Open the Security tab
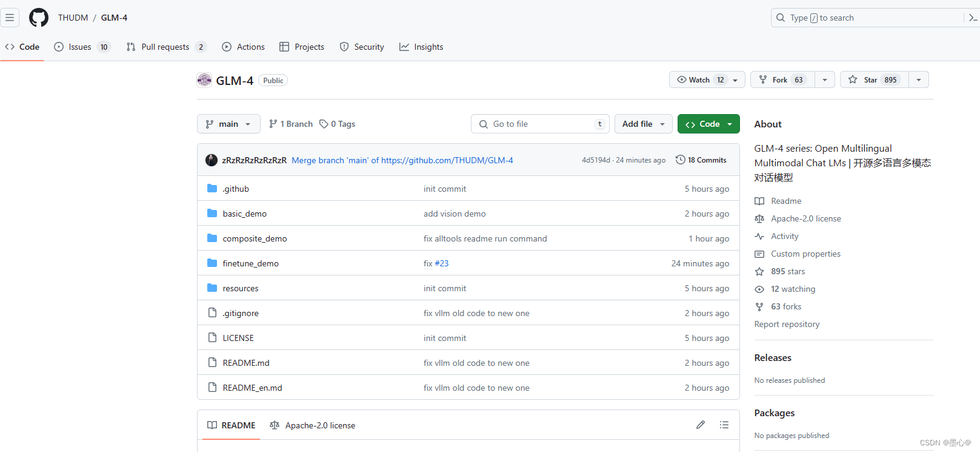The image size is (980, 452). click(x=362, y=47)
